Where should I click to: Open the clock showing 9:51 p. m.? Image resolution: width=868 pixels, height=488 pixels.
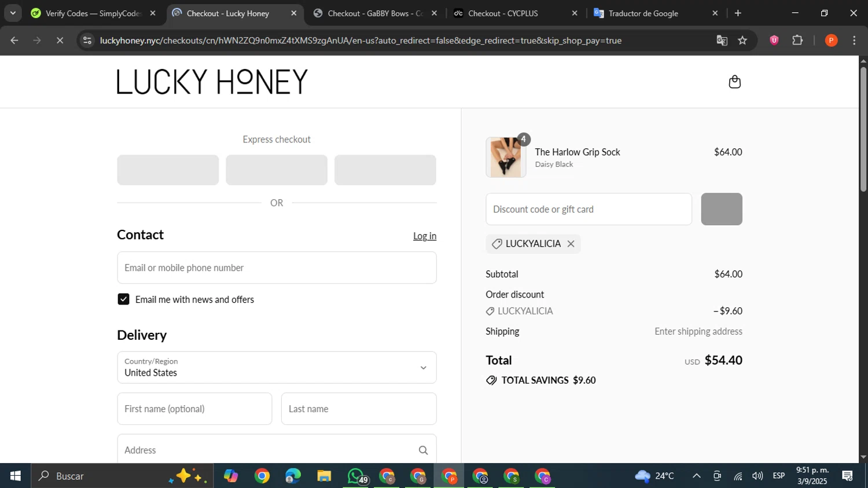[x=812, y=476]
